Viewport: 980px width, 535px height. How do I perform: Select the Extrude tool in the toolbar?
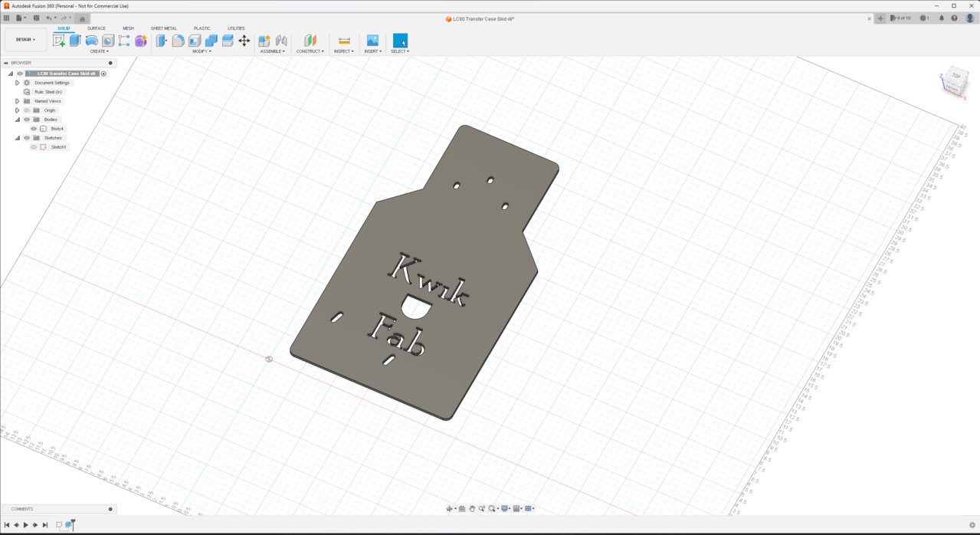click(x=75, y=41)
